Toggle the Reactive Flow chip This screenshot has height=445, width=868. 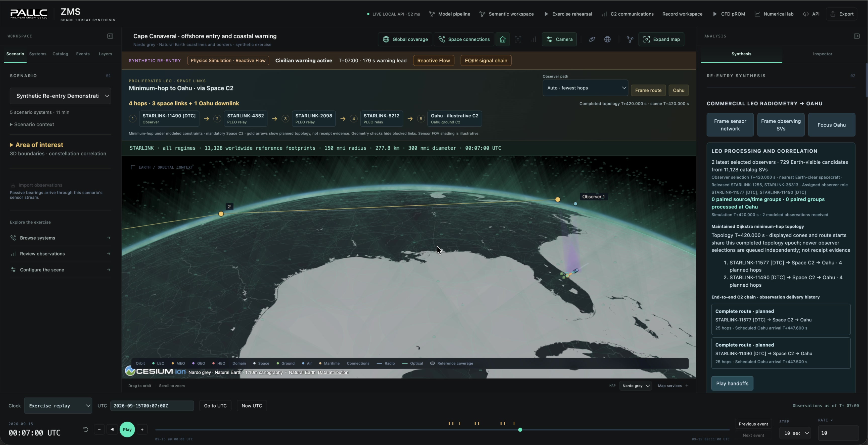pos(434,61)
